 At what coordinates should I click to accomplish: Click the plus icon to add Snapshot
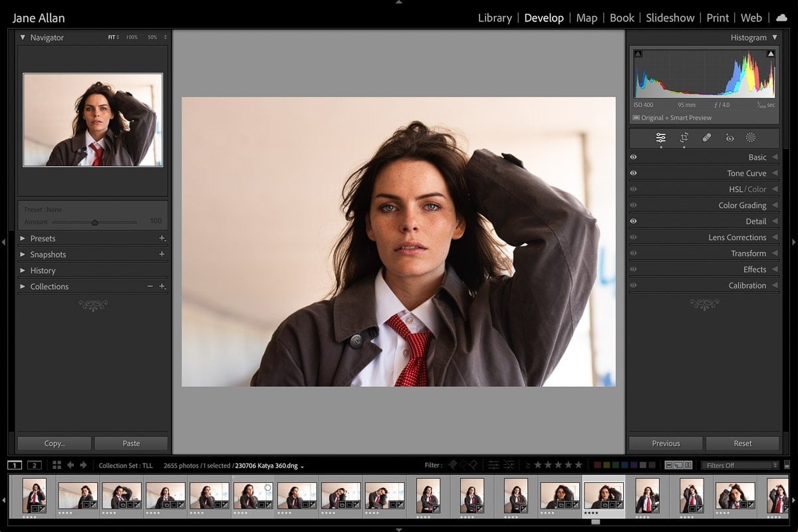click(162, 255)
